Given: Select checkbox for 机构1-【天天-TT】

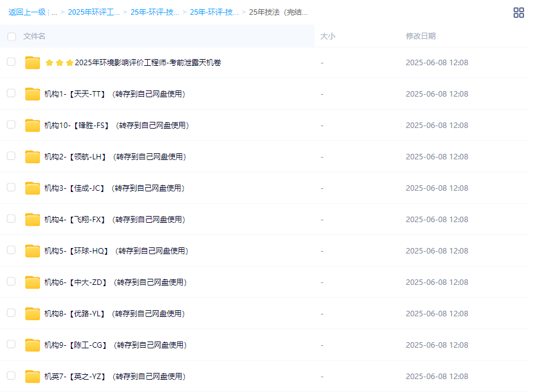Looking at the screenshot, I should click(11, 93).
